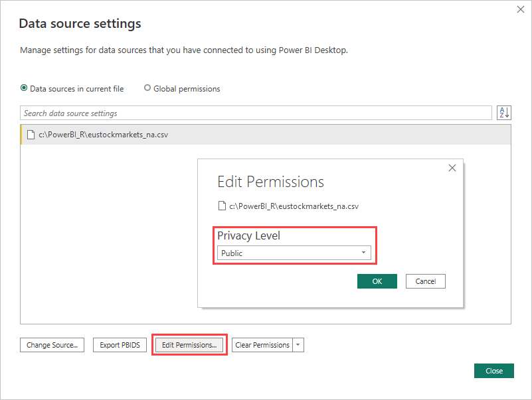Focus the 'Search data source settings' field
Image resolution: width=532 pixels, height=400 pixels.
point(256,113)
